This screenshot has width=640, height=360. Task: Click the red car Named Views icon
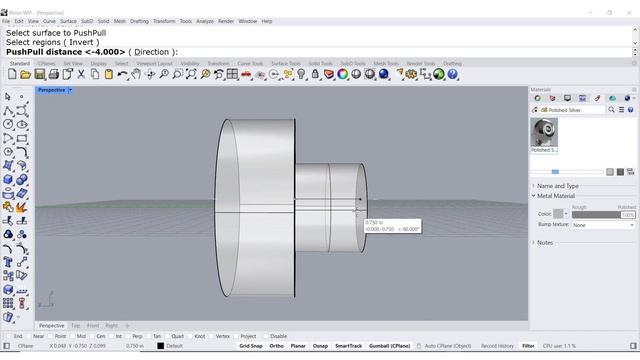point(246,74)
